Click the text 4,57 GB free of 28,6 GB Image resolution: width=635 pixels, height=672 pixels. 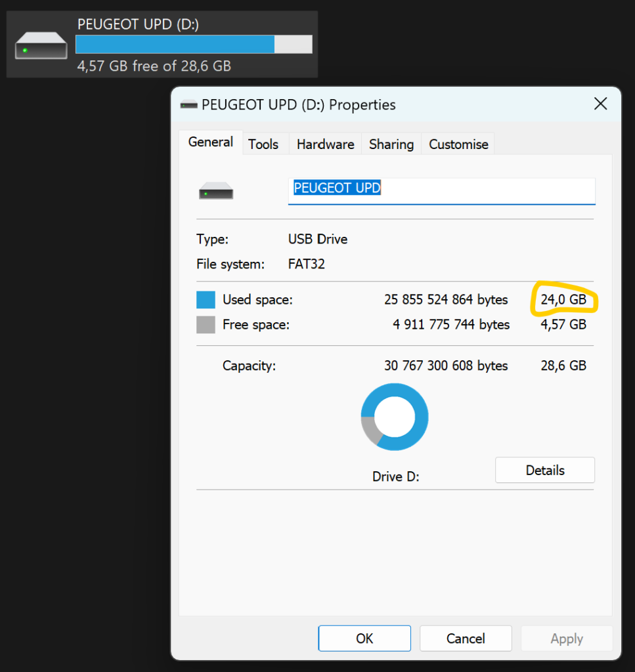coord(154,66)
